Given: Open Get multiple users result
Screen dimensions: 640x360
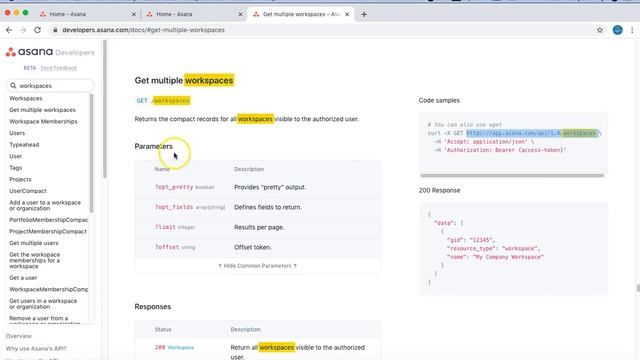Looking at the screenshot, I should pos(33,243).
